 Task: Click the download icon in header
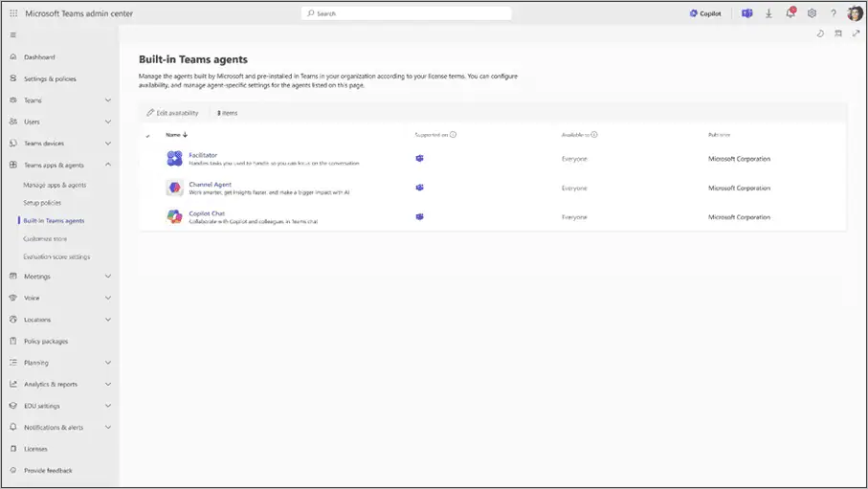[x=768, y=13]
